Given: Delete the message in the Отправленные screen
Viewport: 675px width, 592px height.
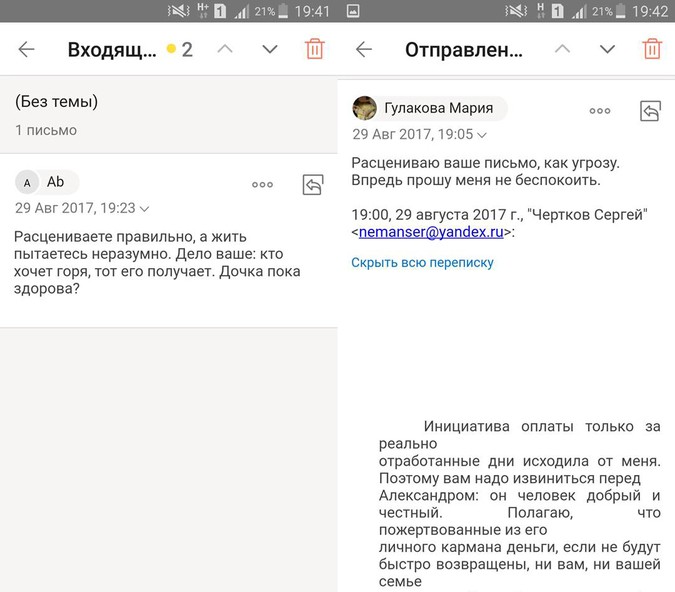Looking at the screenshot, I should (652, 49).
